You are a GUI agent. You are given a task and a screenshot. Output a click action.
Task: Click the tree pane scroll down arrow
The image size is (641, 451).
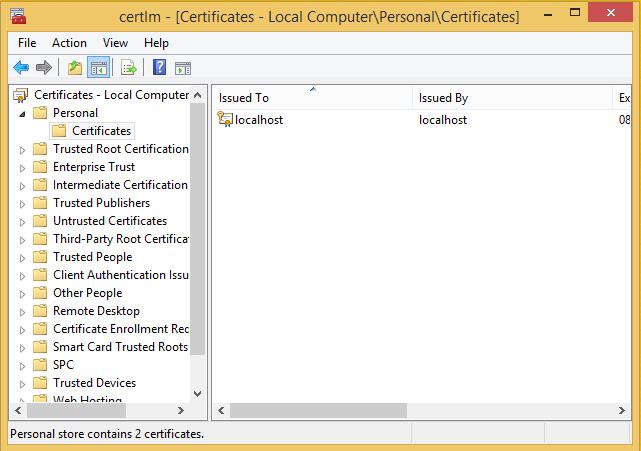tap(197, 394)
